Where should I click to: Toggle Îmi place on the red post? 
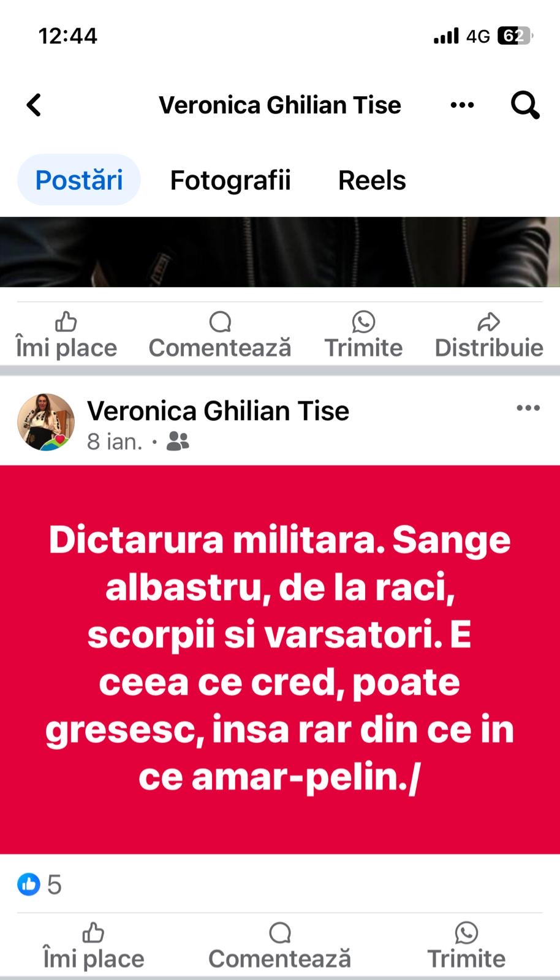pyautogui.click(x=93, y=946)
